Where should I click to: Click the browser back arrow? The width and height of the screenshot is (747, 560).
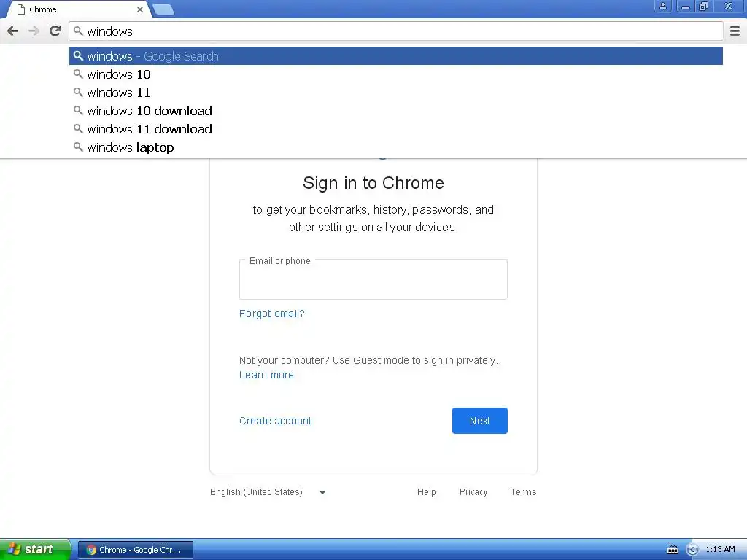click(13, 31)
